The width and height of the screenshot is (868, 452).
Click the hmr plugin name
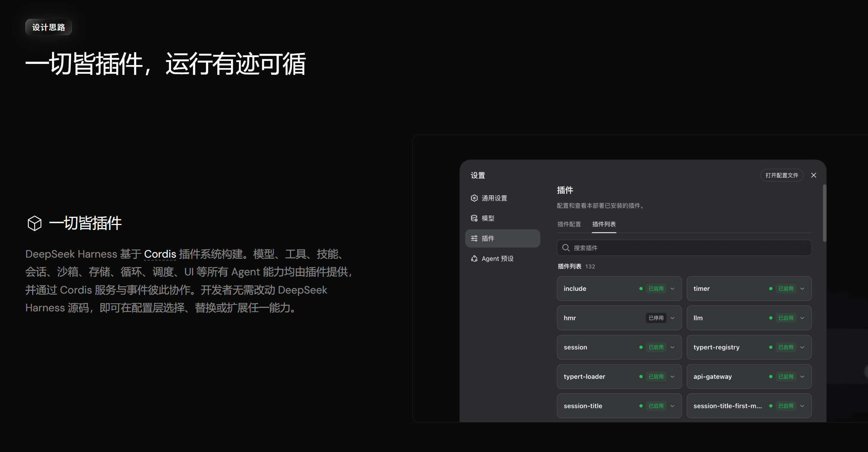(x=570, y=318)
